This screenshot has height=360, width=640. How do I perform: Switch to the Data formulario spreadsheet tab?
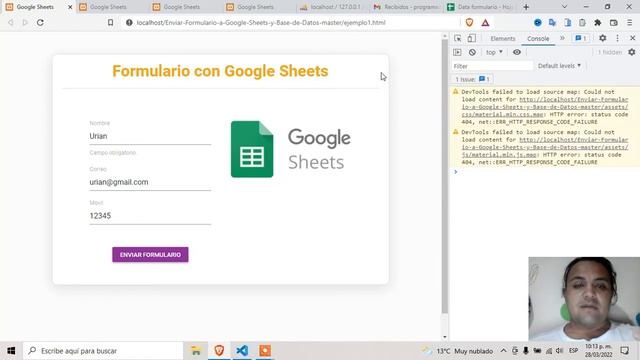click(x=479, y=7)
